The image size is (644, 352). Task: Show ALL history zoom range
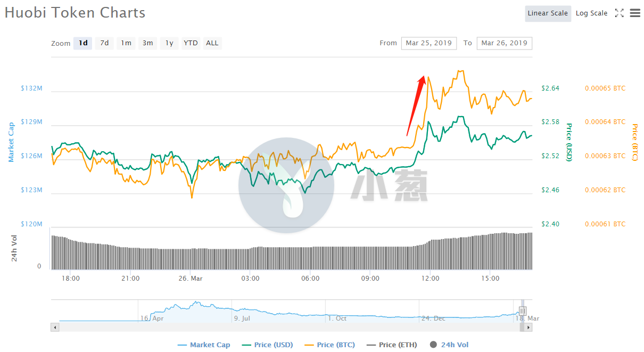212,43
